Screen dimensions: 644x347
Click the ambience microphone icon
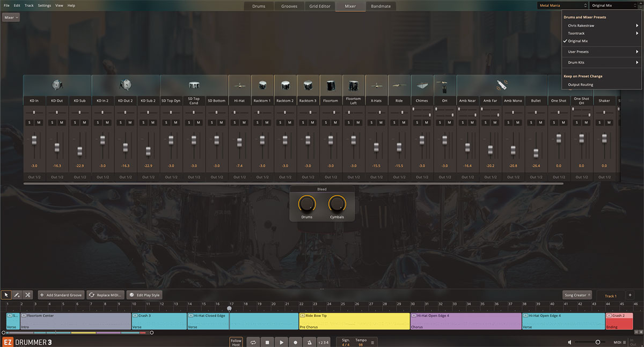[x=502, y=85]
